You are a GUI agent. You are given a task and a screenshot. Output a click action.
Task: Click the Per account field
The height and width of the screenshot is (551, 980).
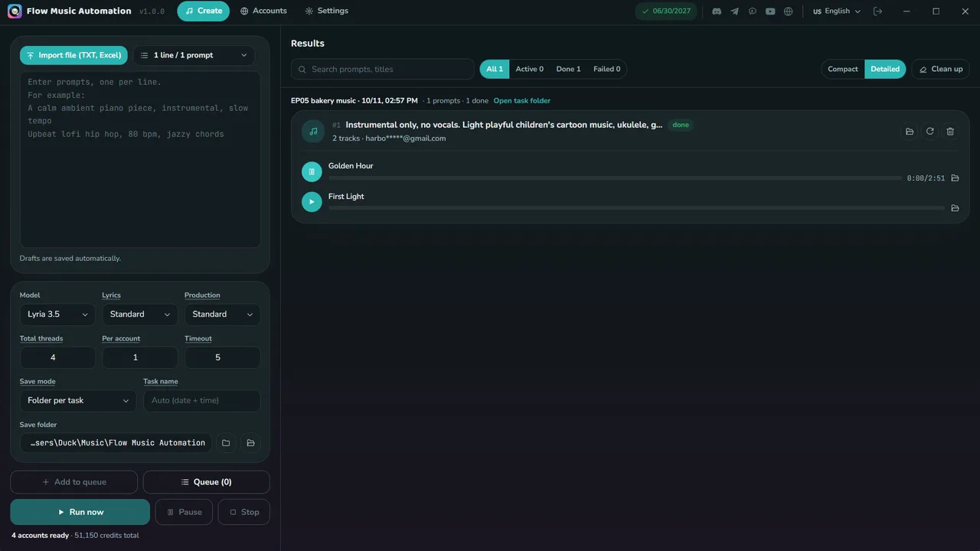click(140, 357)
